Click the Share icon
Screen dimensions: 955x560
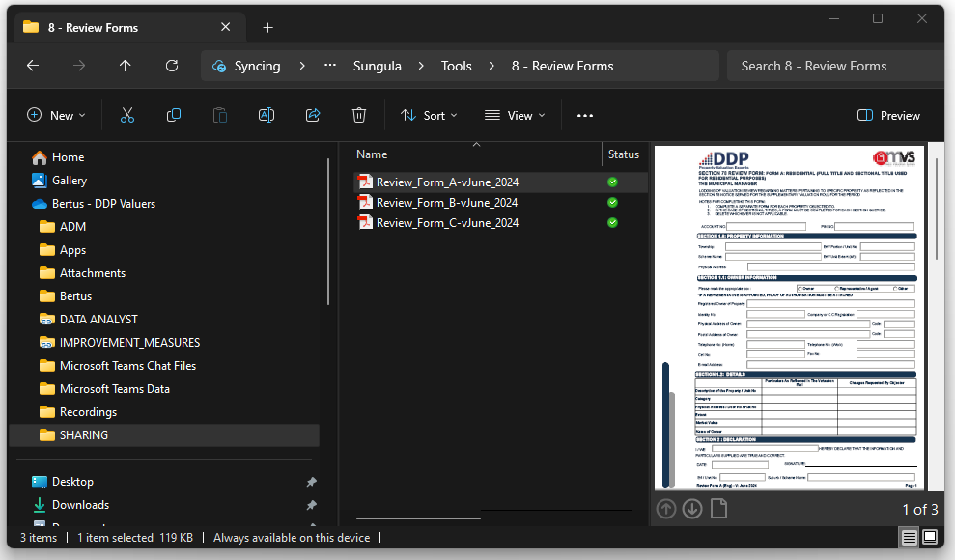313,115
